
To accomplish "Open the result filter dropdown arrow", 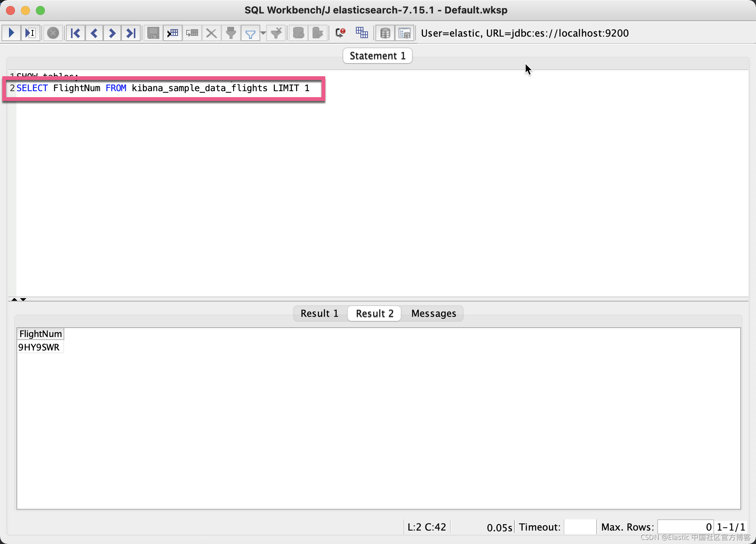I will pos(263,33).
